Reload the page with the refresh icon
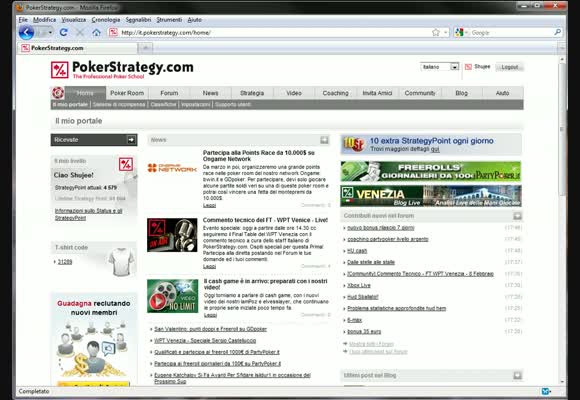The width and height of the screenshot is (580, 400). coord(64,33)
